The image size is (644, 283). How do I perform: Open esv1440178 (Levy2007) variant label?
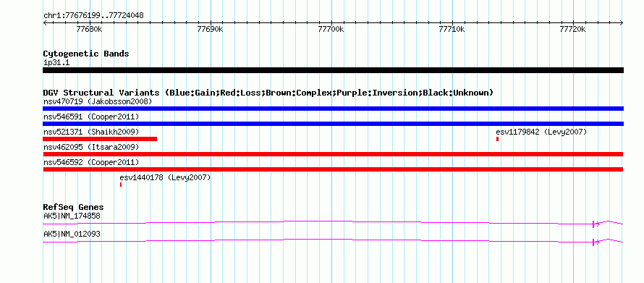[x=165, y=177]
